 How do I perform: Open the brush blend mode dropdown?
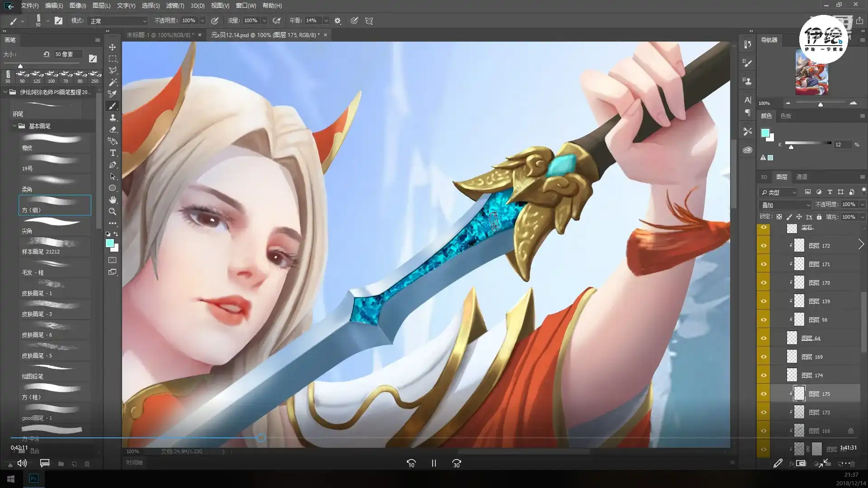118,21
